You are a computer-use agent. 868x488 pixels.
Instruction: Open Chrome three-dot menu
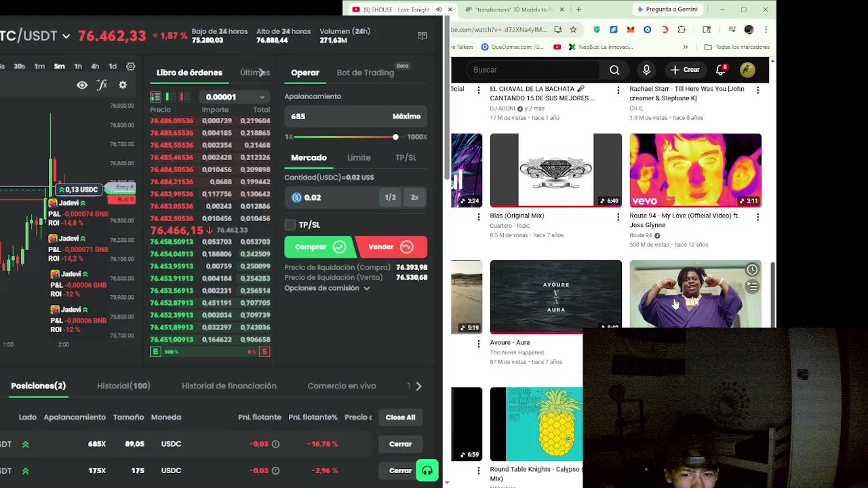[x=766, y=30]
